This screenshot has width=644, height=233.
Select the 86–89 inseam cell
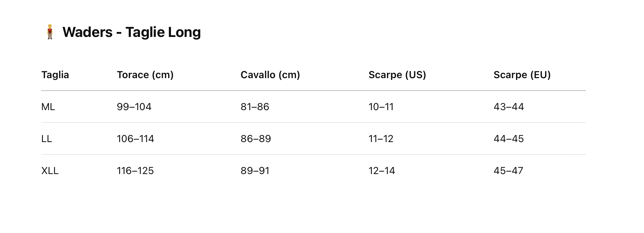tap(256, 139)
